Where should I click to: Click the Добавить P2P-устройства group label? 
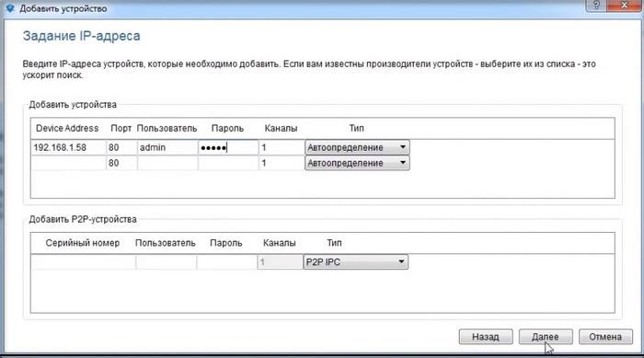click(83, 219)
